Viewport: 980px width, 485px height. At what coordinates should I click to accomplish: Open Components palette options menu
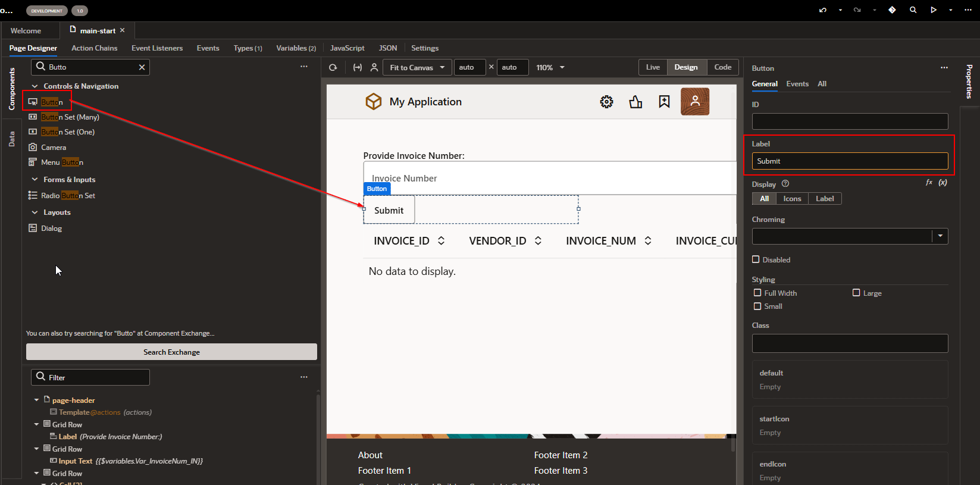(304, 67)
